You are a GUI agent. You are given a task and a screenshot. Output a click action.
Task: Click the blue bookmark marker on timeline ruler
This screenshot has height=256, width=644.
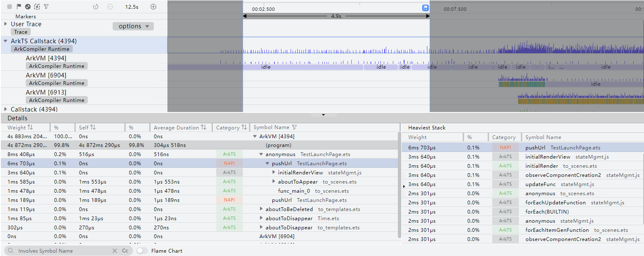[x=425, y=8]
